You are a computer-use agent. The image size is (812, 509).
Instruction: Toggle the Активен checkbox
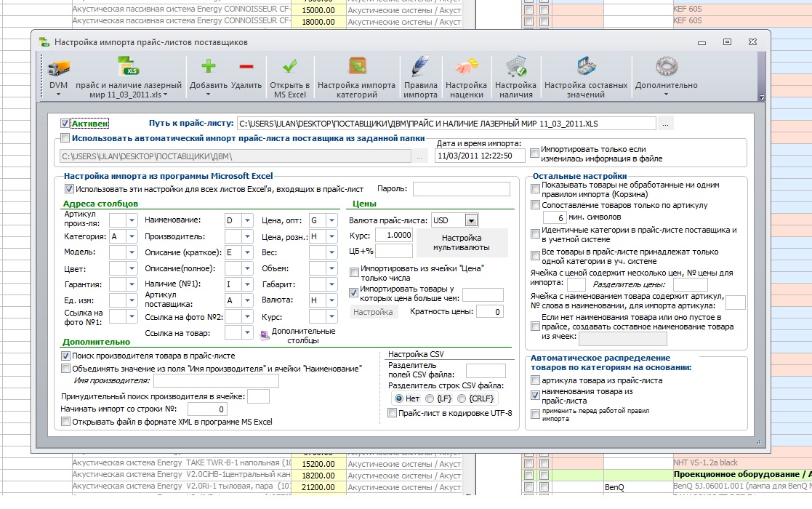(x=65, y=123)
